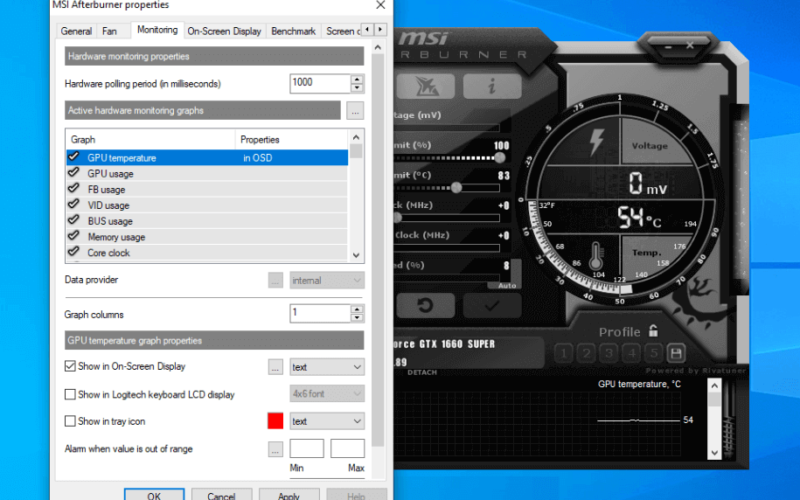Select profile slot 1
This screenshot has width=800, height=500.
[564, 353]
